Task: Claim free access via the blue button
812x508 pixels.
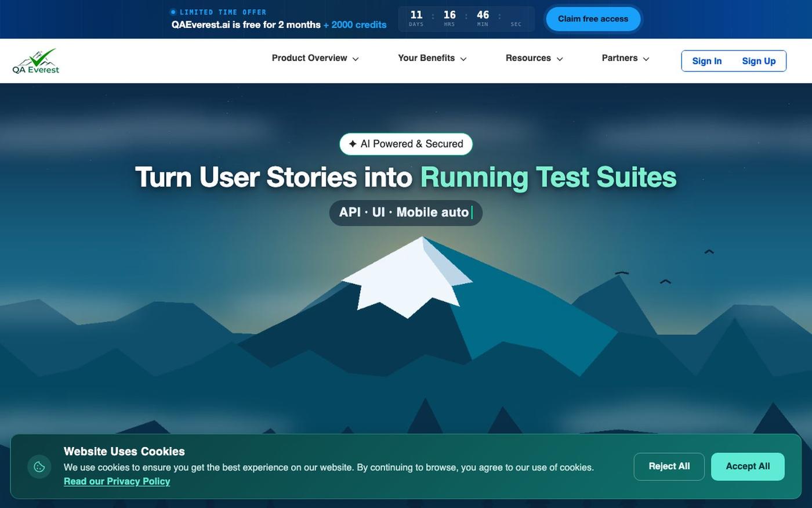Action: 593,19
